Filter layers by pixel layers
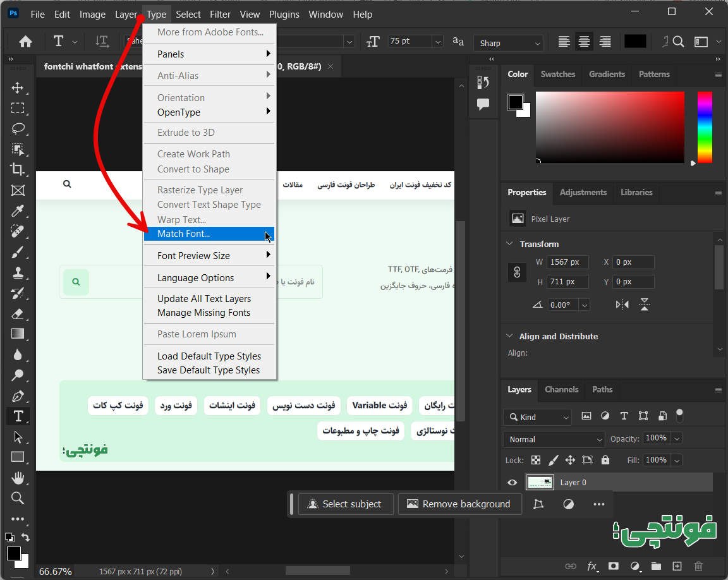 point(586,416)
